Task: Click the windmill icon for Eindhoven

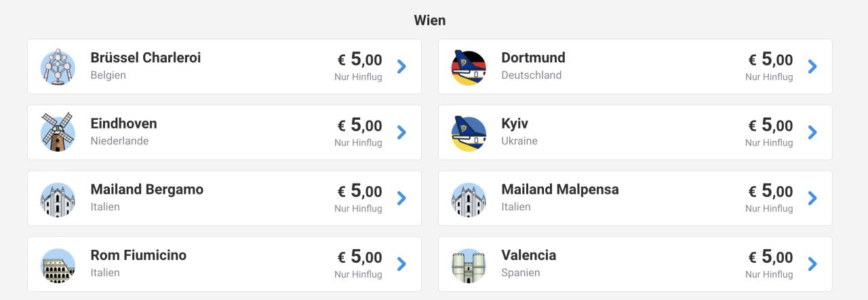Action: pos(58,132)
